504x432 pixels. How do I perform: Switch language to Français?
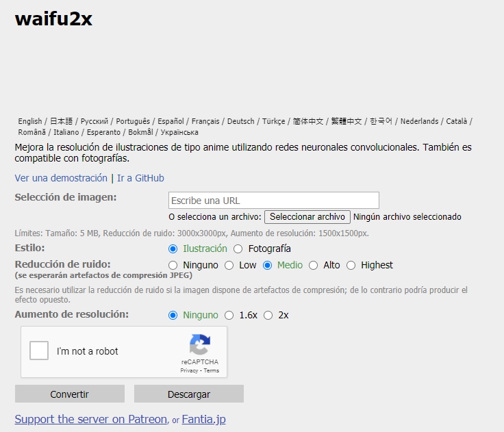[x=205, y=121]
